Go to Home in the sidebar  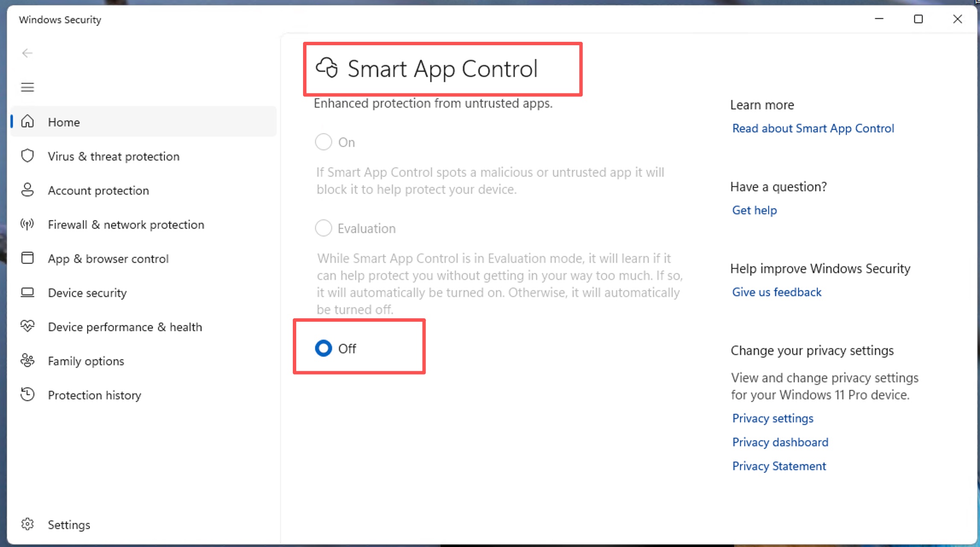[143, 122]
